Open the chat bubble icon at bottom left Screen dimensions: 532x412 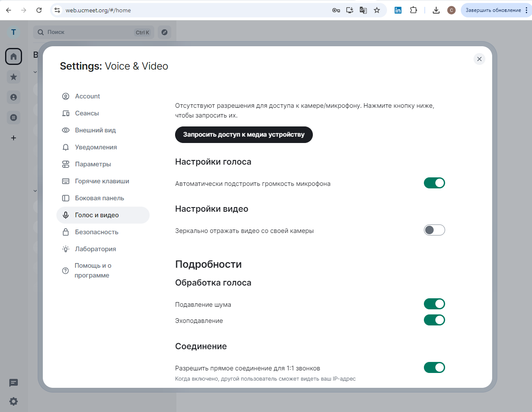tap(14, 383)
